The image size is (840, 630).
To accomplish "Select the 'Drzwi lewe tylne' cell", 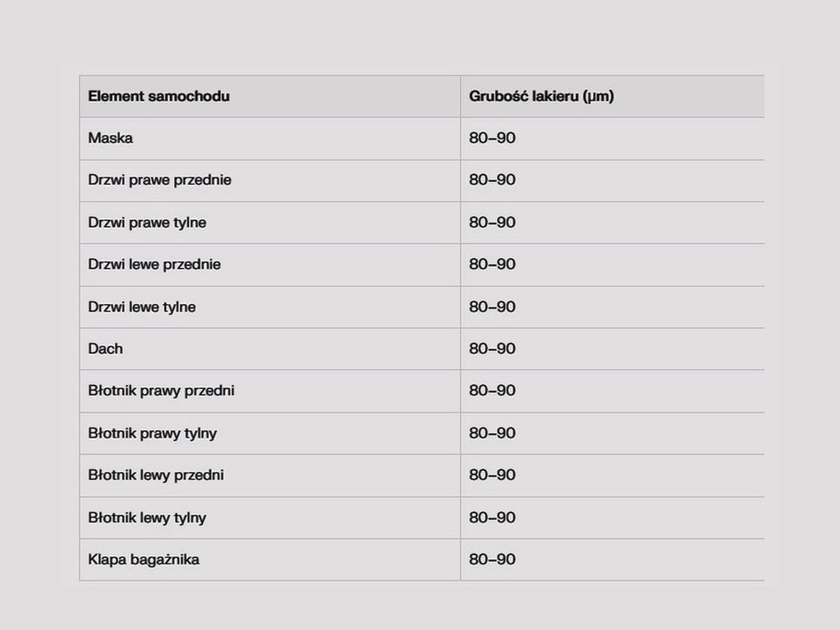I will point(270,307).
